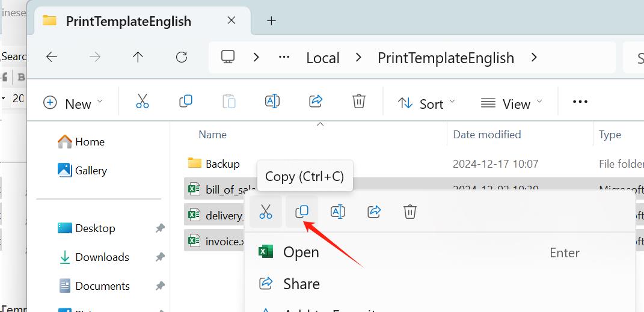Navigate to Downloads in sidebar
This screenshot has width=644, height=312.
pos(102,257)
